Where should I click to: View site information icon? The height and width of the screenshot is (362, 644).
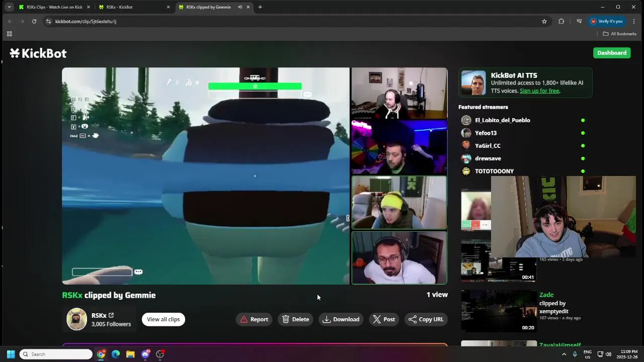[48, 21]
